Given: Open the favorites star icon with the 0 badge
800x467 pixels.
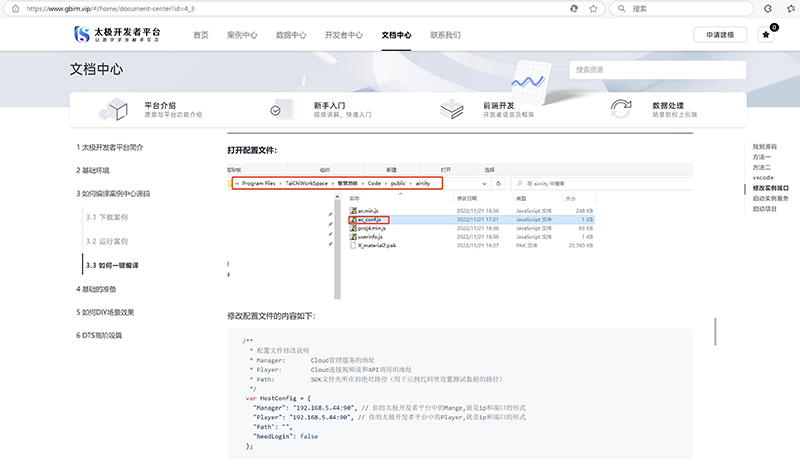Looking at the screenshot, I should (766, 35).
